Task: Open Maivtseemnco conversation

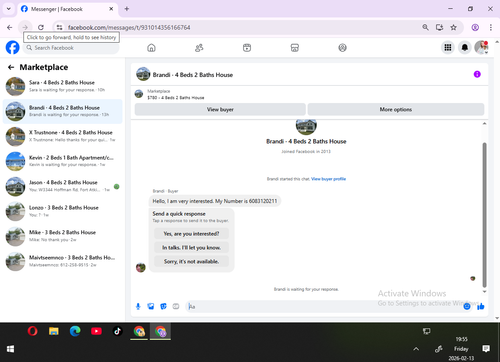Action: 63,261
